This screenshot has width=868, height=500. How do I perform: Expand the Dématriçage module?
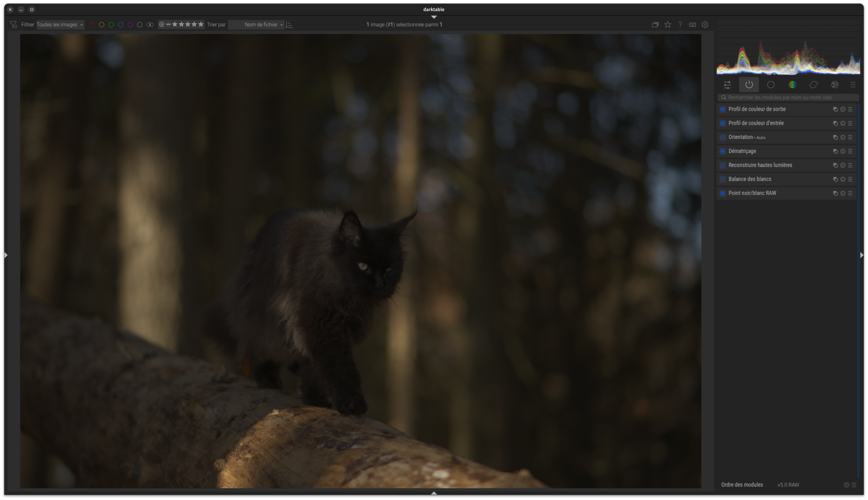click(742, 151)
